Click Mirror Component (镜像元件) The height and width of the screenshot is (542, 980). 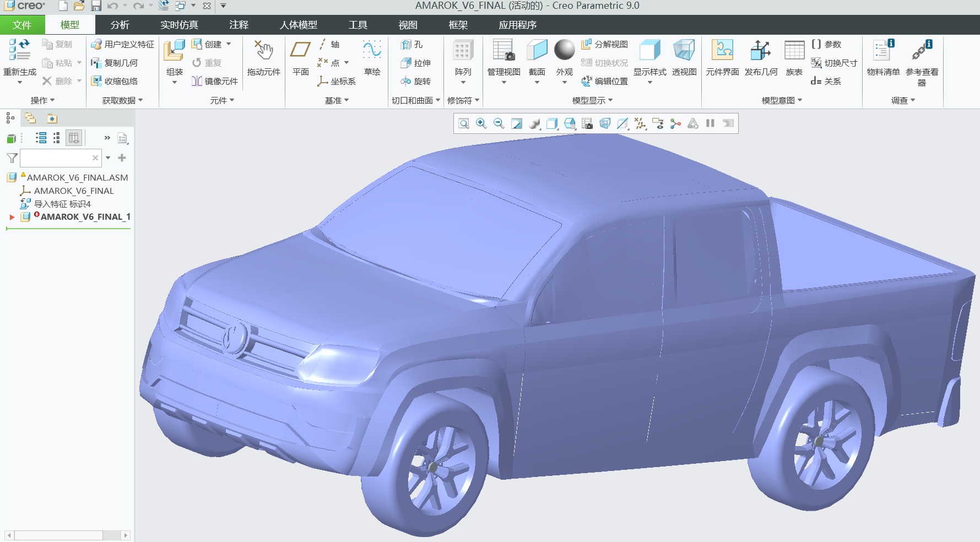click(x=215, y=81)
